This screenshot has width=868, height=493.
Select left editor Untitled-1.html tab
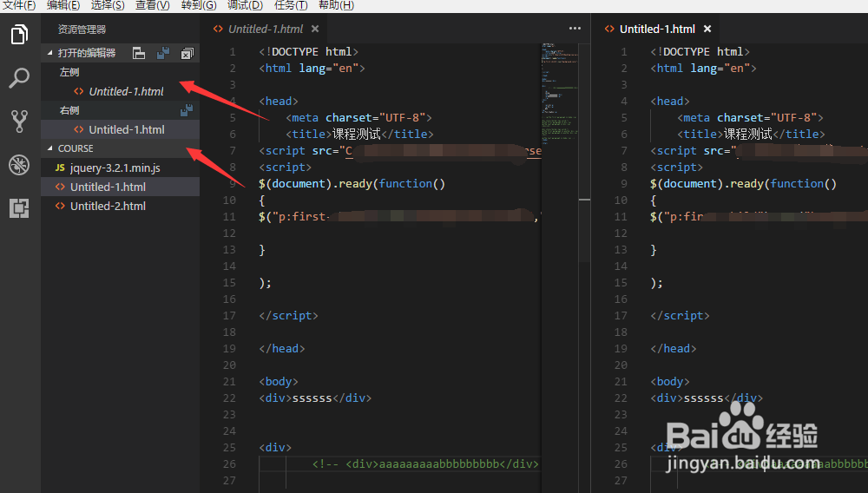[266, 29]
